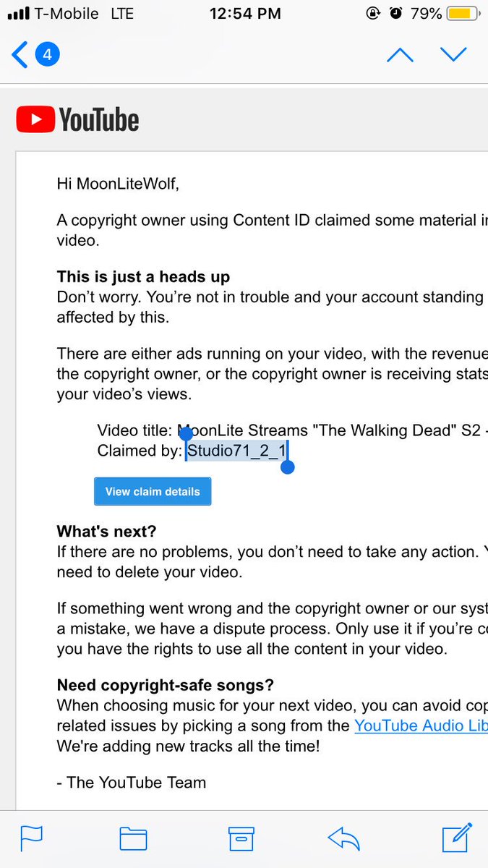
Task: Tap the heading What's next?
Action: pos(106,532)
